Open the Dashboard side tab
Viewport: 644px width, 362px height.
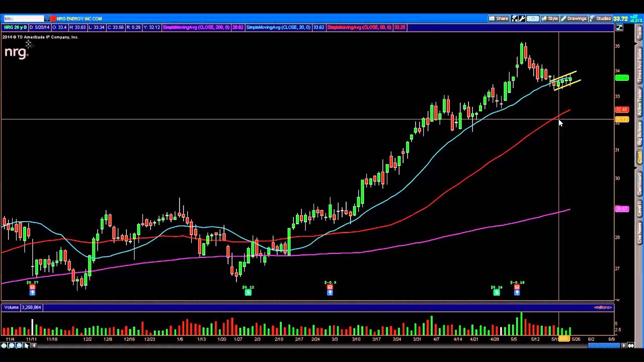pyautogui.click(x=639, y=184)
